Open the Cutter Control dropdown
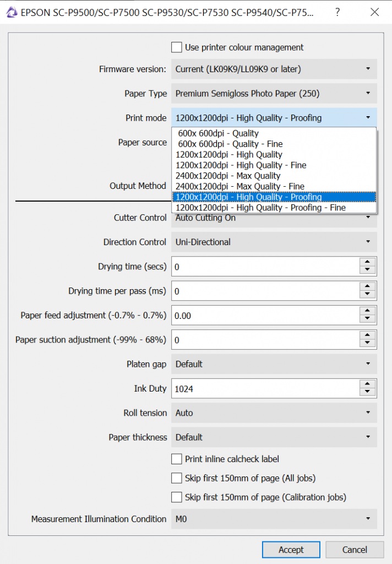392x564 pixels. 274,219
